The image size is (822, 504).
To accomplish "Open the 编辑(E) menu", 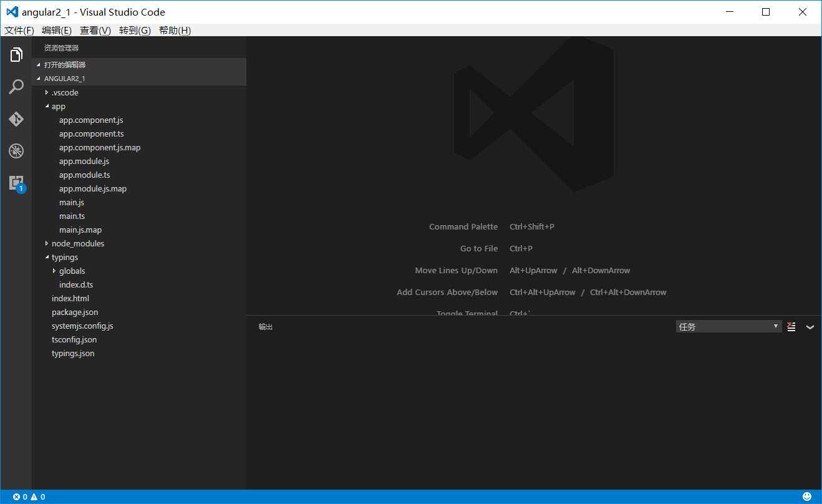I will click(57, 31).
